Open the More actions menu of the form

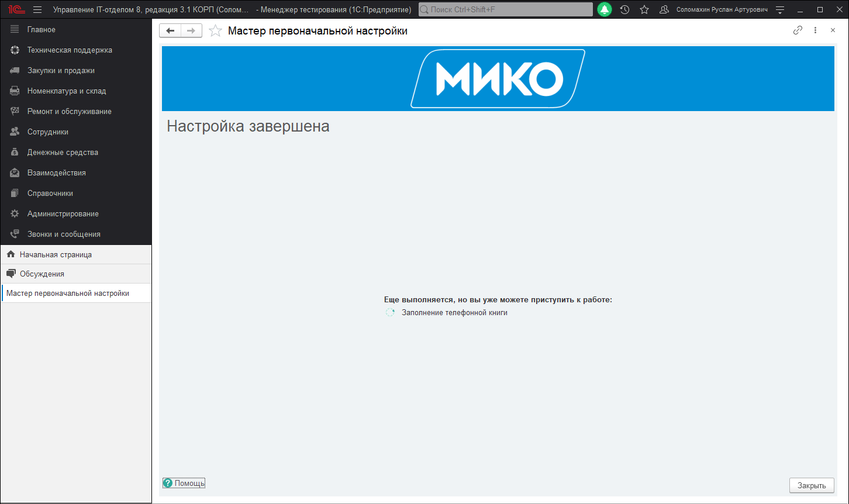point(815,30)
